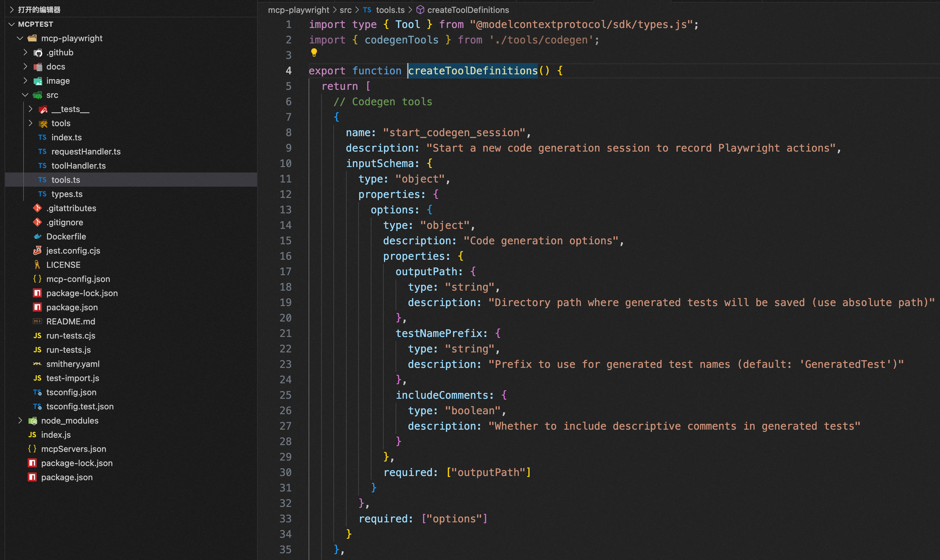
Task: Click the Dockerfile whale icon
Action: tap(37, 237)
